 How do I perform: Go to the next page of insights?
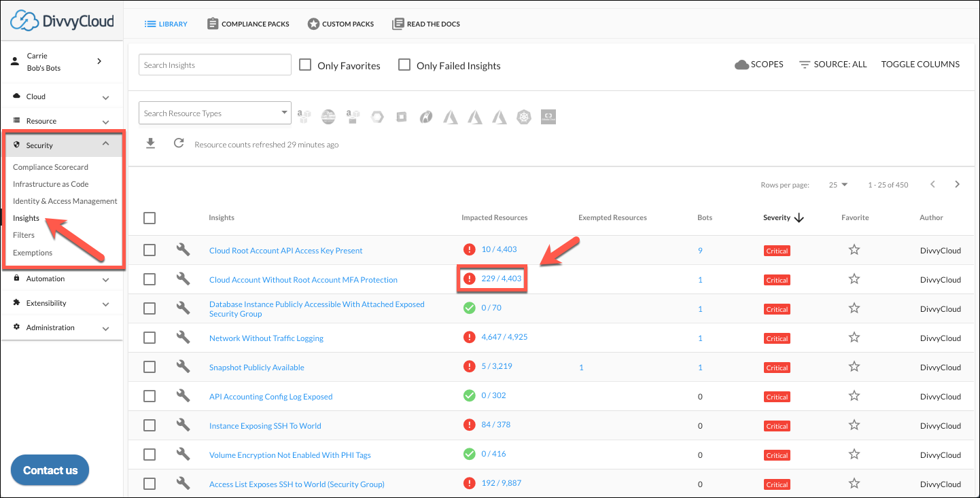coord(957,185)
